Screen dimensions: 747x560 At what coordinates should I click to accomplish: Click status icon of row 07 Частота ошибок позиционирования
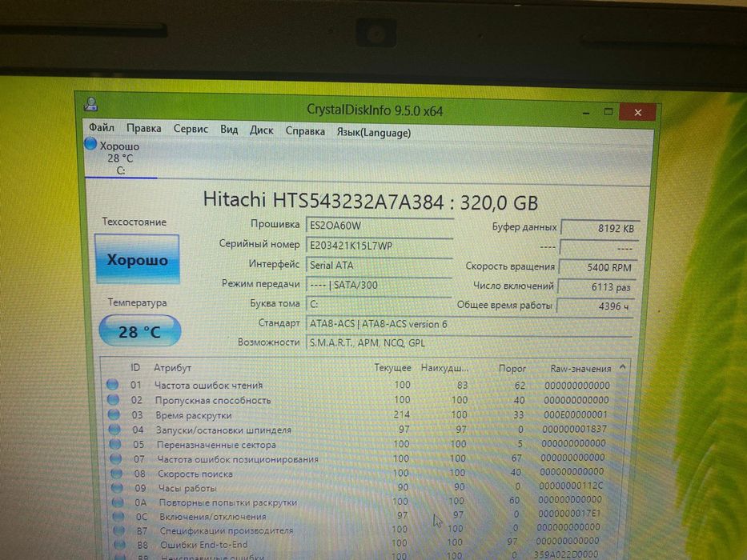(x=116, y=458)
